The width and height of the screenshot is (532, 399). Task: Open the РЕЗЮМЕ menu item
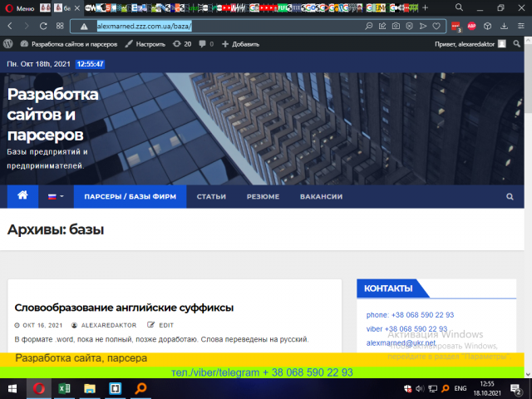tap(263, 196)
